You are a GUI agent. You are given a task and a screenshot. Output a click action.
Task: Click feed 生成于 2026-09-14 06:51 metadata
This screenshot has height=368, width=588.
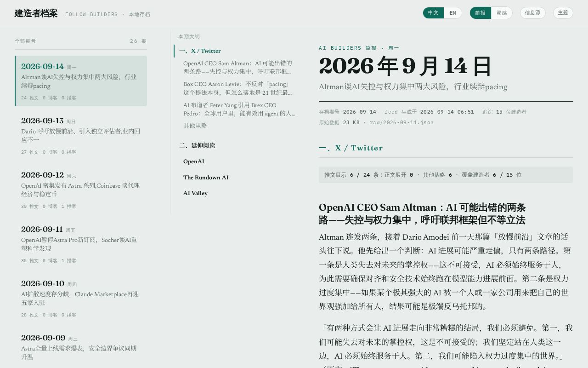[x=429, y=112]
